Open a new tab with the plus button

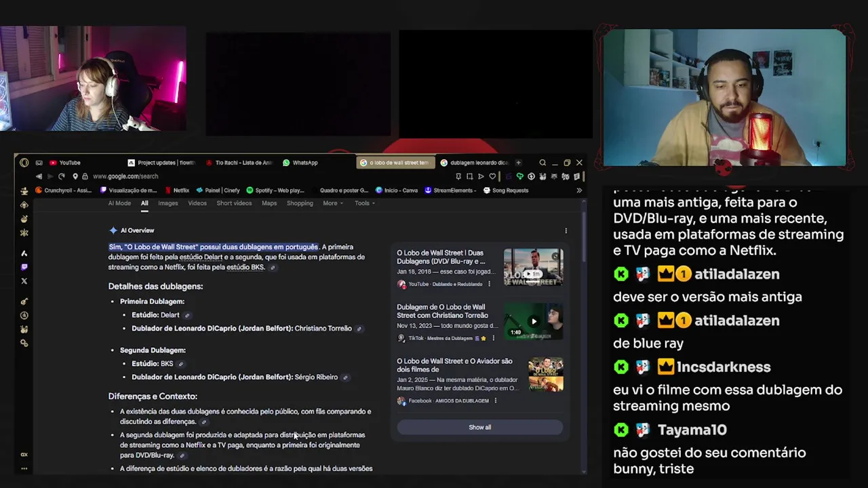[518, 163]
